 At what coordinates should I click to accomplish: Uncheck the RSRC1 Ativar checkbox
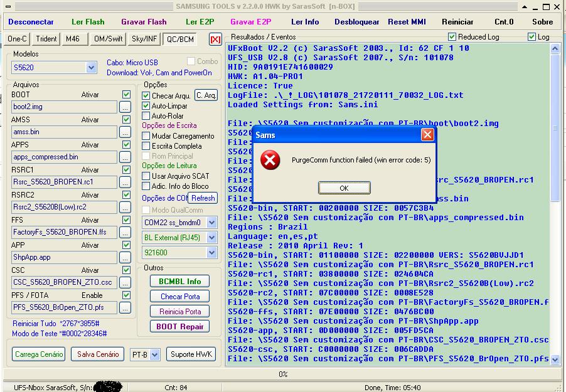(126, 169)
